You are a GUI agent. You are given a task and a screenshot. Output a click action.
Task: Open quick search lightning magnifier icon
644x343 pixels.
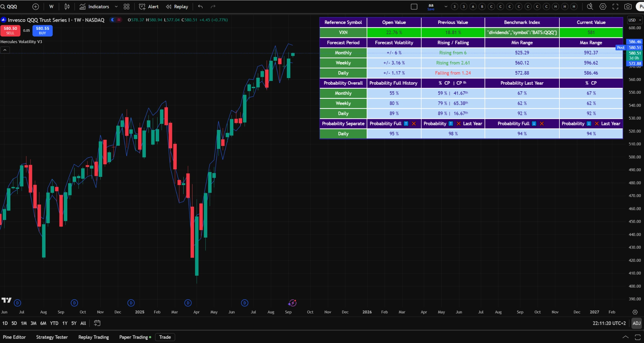coord(590,7)
